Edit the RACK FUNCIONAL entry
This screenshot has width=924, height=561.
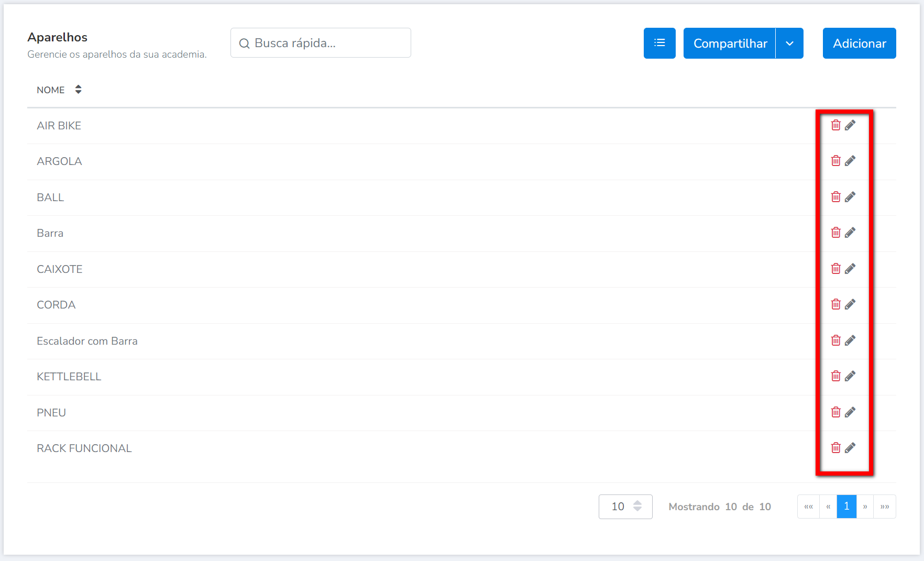point(850,448)
